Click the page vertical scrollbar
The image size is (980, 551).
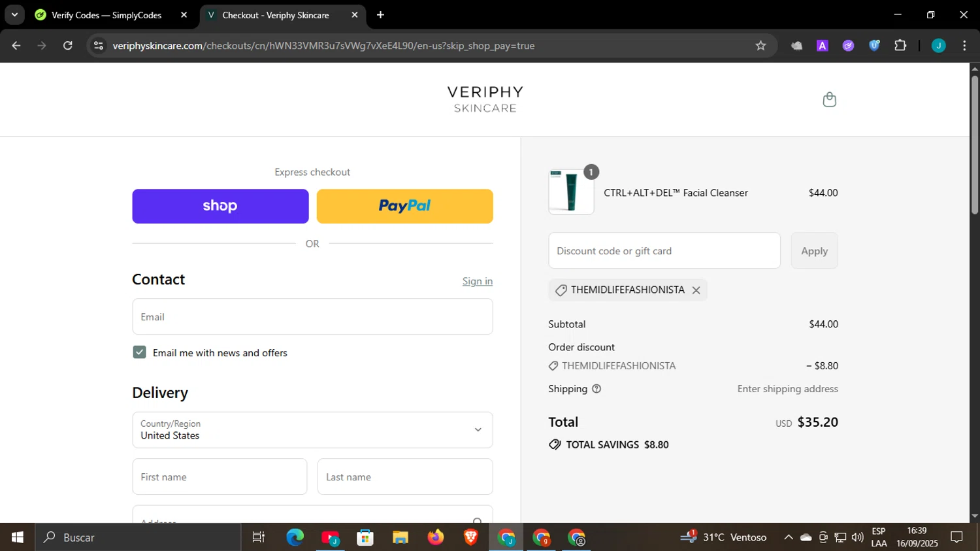click(x=975, y=145)
